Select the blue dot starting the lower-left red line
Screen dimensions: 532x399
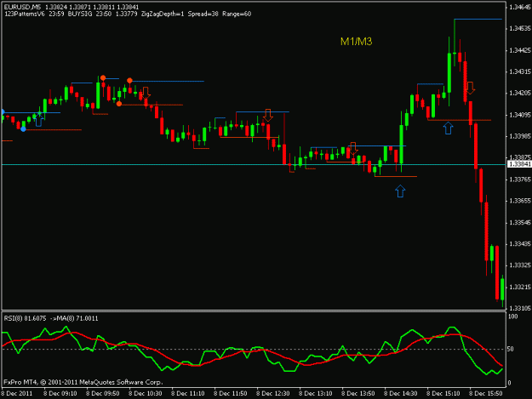(23, 129)
